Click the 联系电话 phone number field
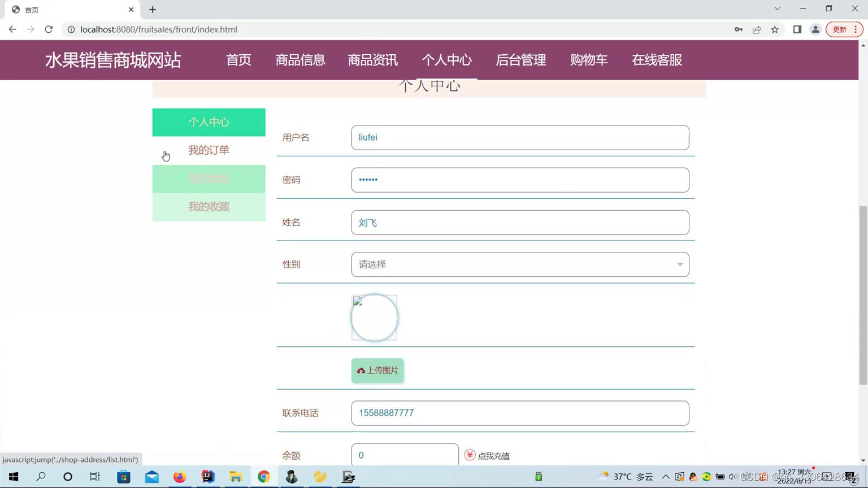The width and height of the screenshot is (868, 488). coord(520,413)
